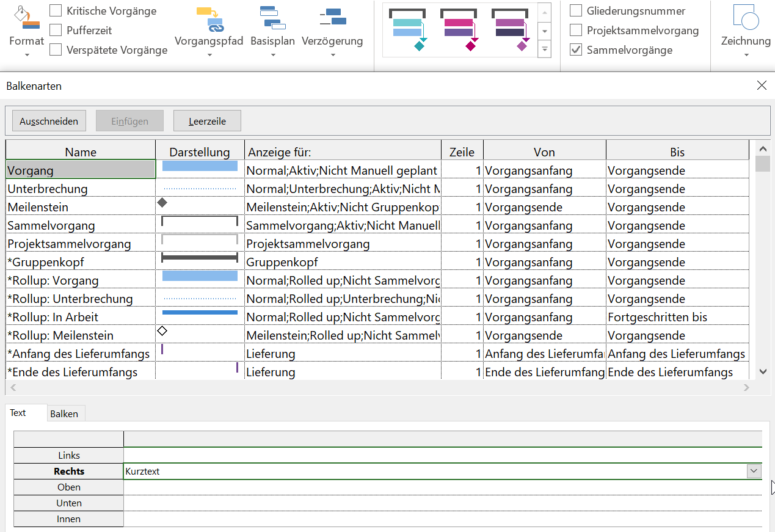Viewport: 775px width, 532px height.
Task: Expand the Gantt style gallery more arrow
Action: pos(545,49)
